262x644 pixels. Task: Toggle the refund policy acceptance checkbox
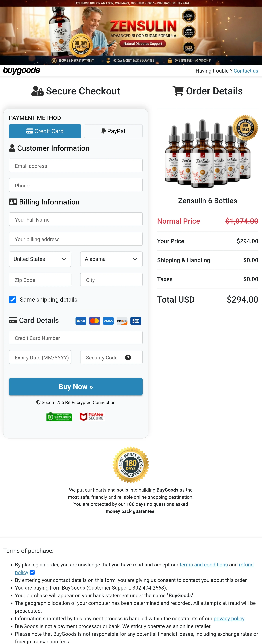click(32, 572)
